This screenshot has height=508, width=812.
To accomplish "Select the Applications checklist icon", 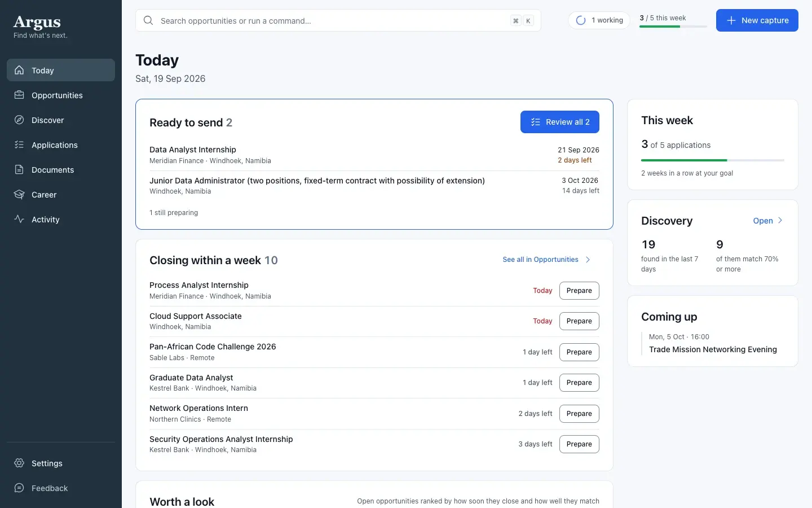I will 19,144.
